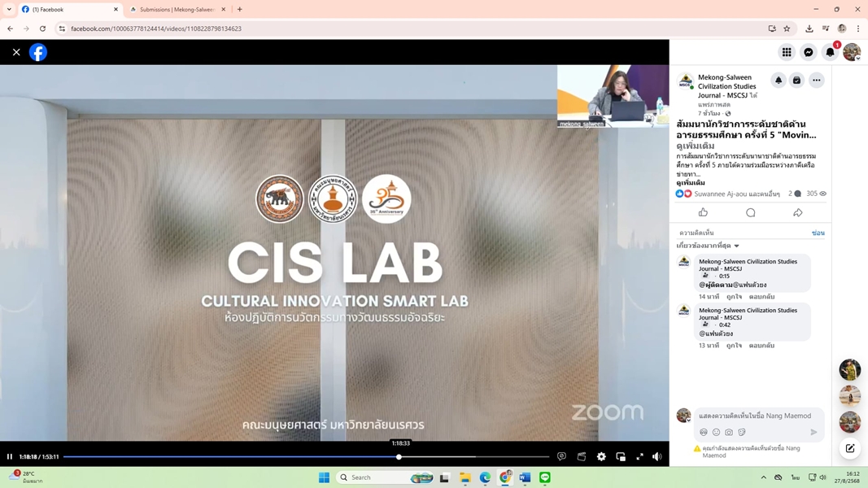868x488 pixels.
Task: Hide comments using ซ่อน link
Action: pos(818,233)
